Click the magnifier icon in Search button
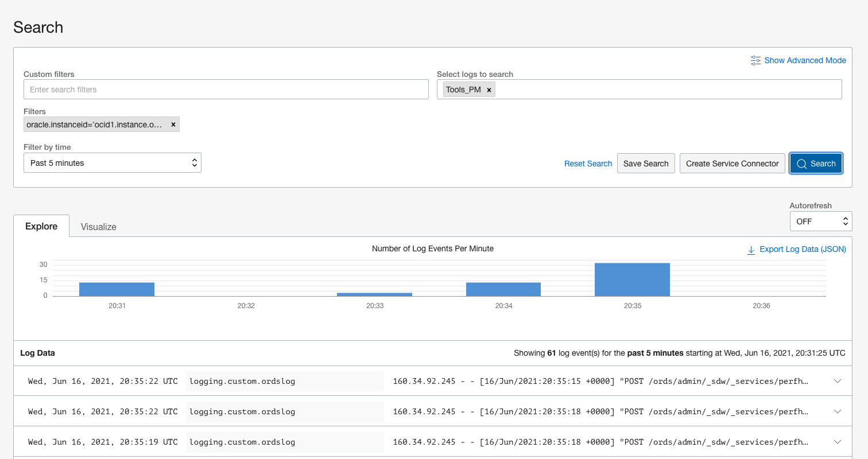The width and height of the screenshot is (868, 459). (801, 164)
